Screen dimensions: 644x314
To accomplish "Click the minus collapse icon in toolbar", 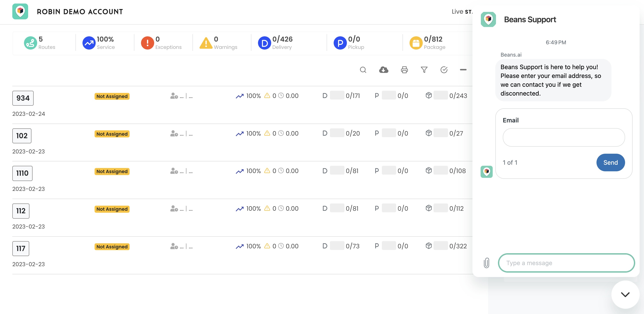I will click(463, 70).
